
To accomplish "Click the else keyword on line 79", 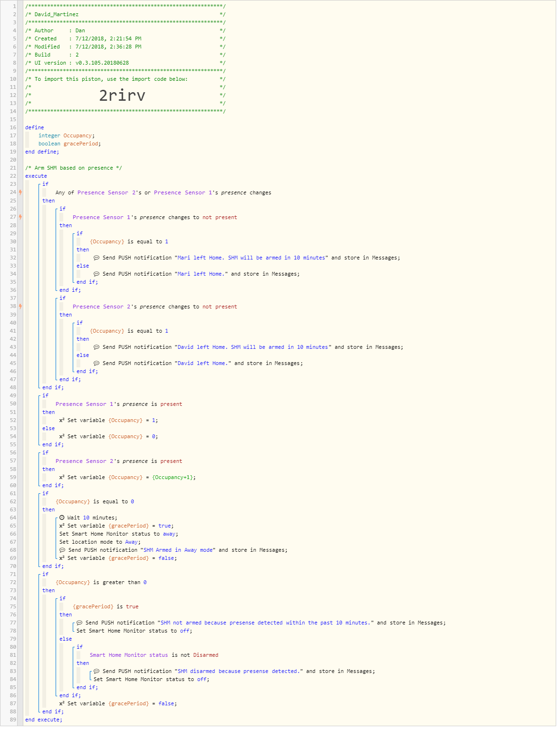I will [x=66, y=639].
